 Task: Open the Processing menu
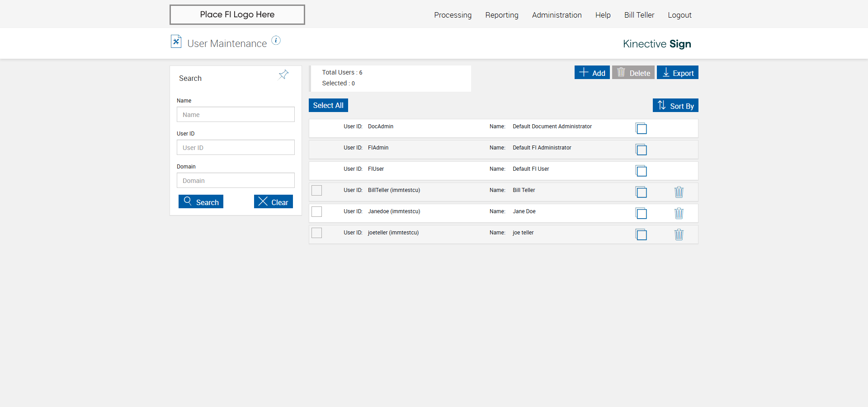453,15
